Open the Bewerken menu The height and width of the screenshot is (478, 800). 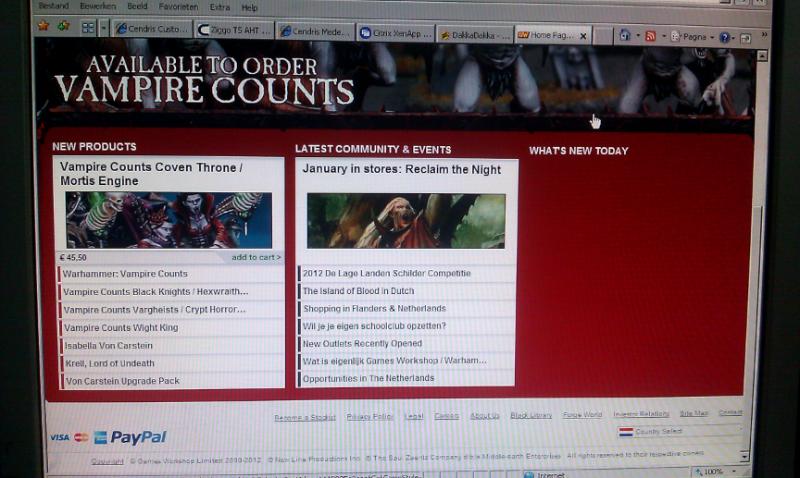pos(98,6)
